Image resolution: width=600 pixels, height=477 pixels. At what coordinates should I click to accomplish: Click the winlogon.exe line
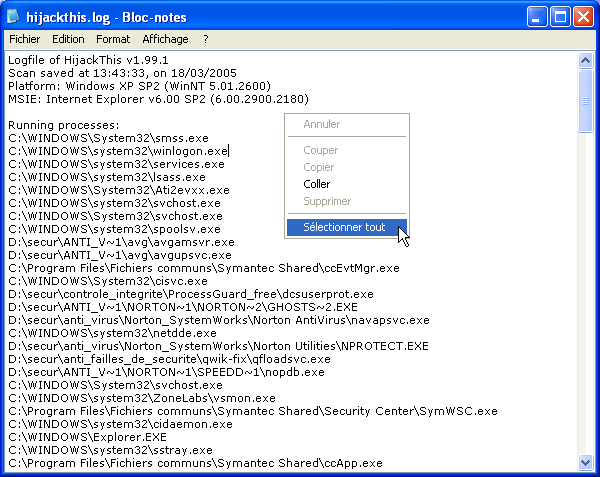118,151
